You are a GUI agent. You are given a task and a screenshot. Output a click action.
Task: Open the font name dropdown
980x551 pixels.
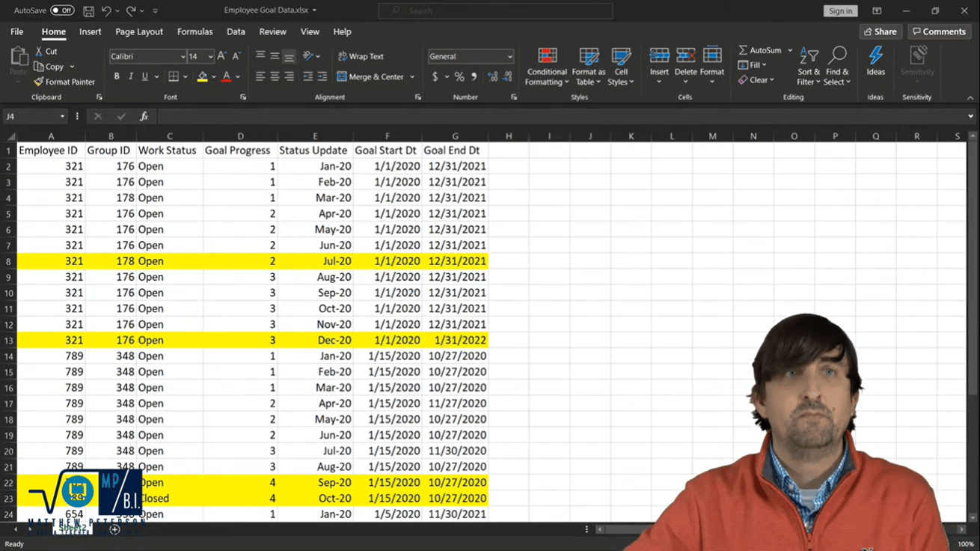183,56
